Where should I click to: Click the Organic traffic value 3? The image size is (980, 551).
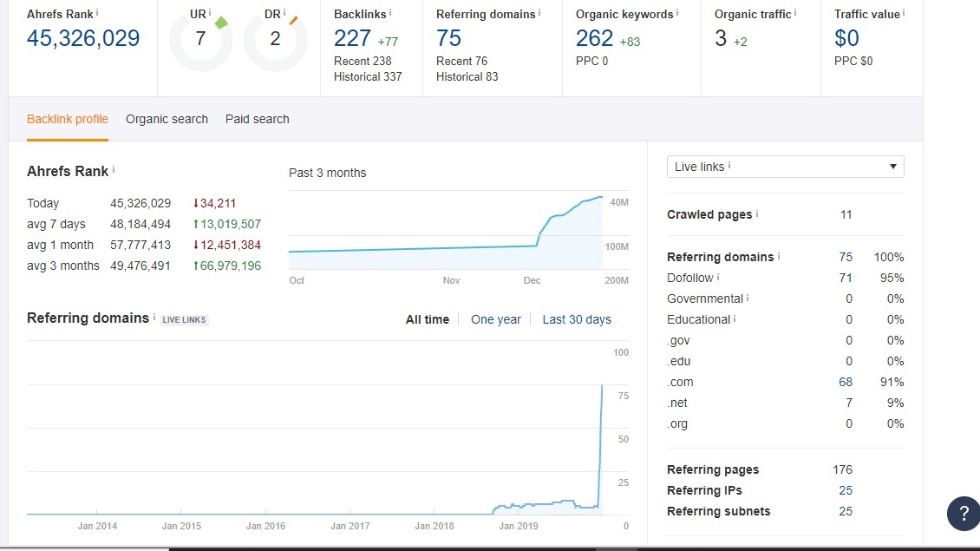click(x=721, y=39)
